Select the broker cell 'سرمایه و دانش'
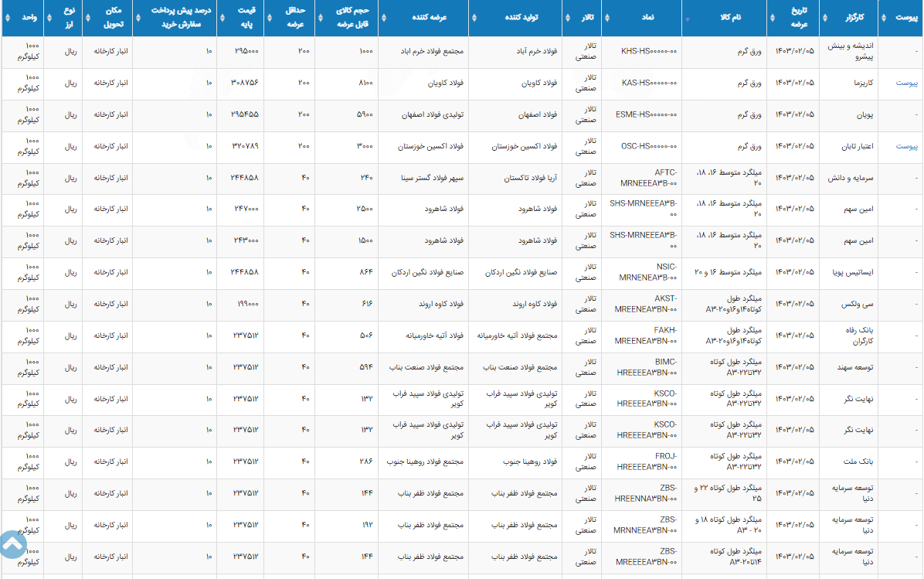This screenshot has height=579, width=924. click(x=851, y=178)
